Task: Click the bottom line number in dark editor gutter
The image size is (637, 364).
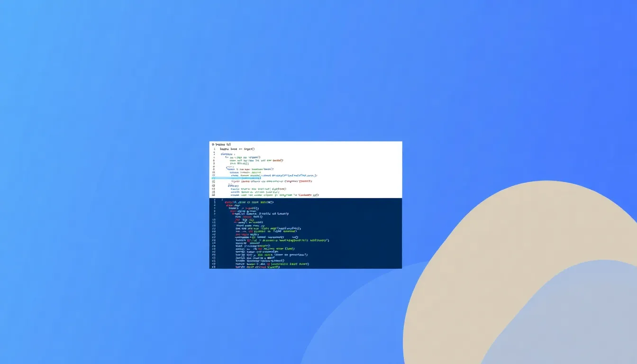Action: tap(214, 267)
